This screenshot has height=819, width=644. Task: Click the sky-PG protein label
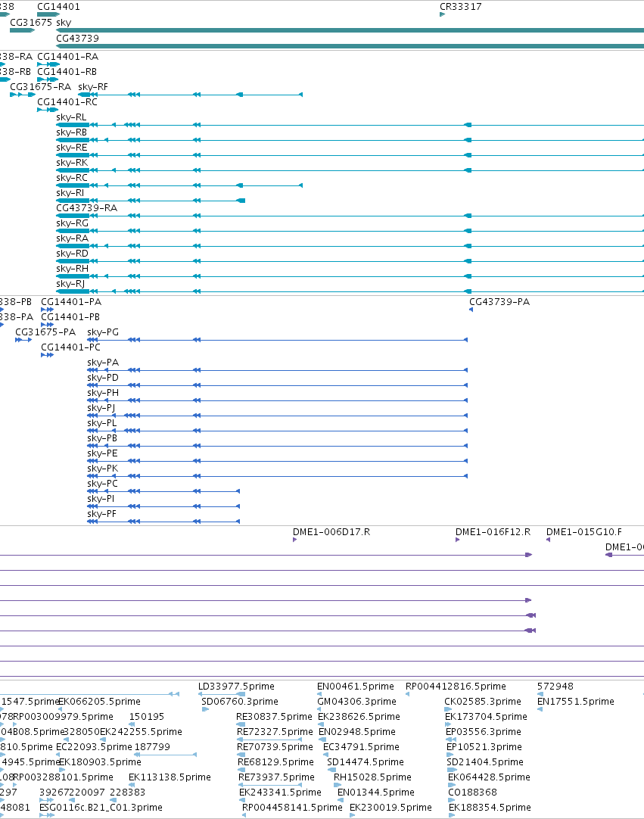click(x=103, y=332)
